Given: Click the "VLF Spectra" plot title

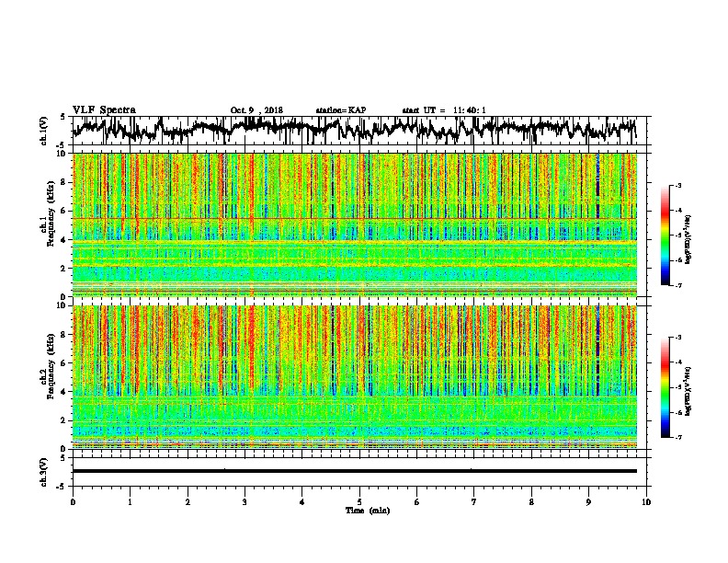Looking at the screenshot, I should [x=104, y=109].
